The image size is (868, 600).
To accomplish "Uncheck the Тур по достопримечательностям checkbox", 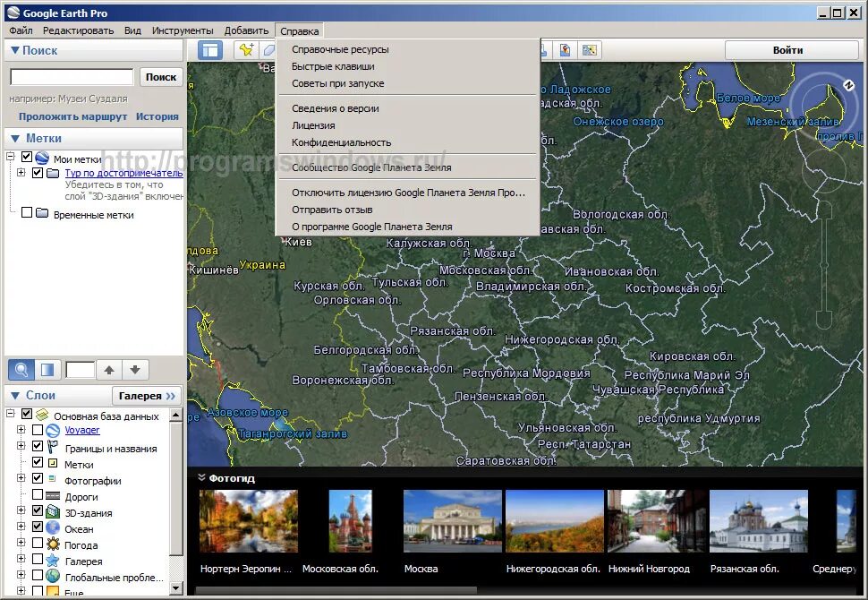I will (x=37, y=173).
